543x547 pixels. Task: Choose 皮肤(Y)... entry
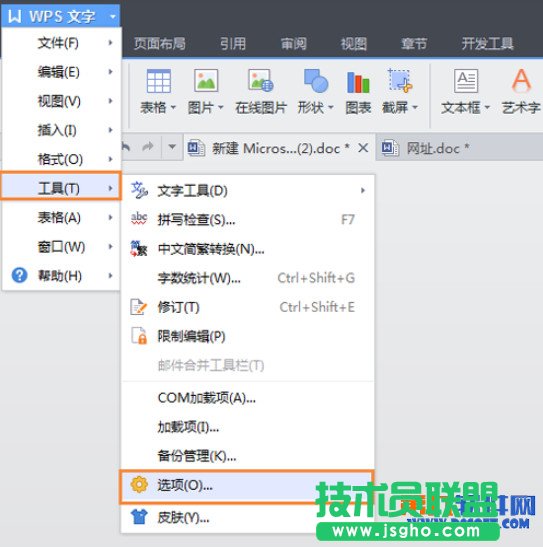(247, 517)
